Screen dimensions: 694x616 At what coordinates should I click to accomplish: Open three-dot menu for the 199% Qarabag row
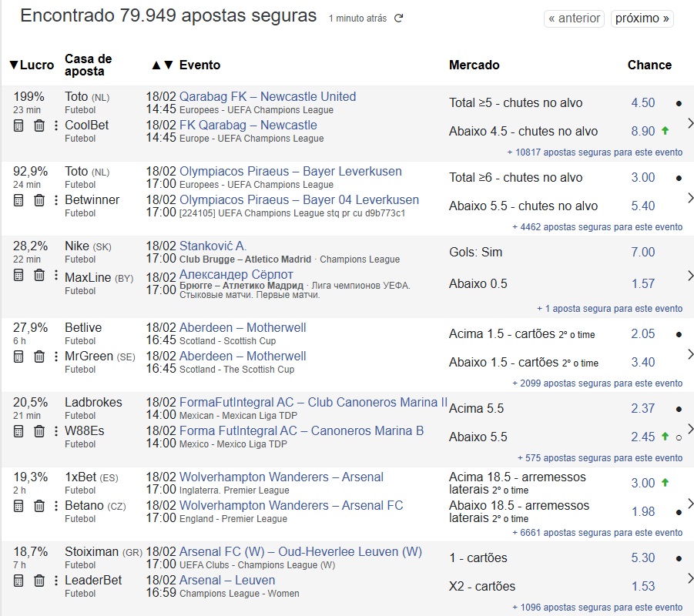coord(55,126)
